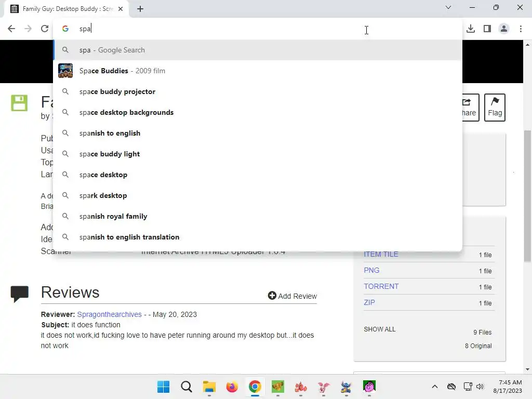Show hidden system tray icons
The width and height of the screenshot is (532, 399).
coord(435,387)
